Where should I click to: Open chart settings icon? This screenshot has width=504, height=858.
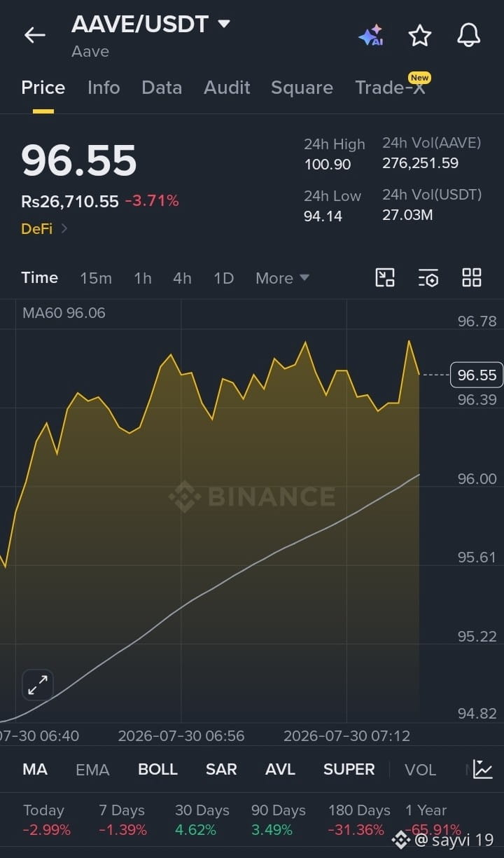(x=428, y=277)
